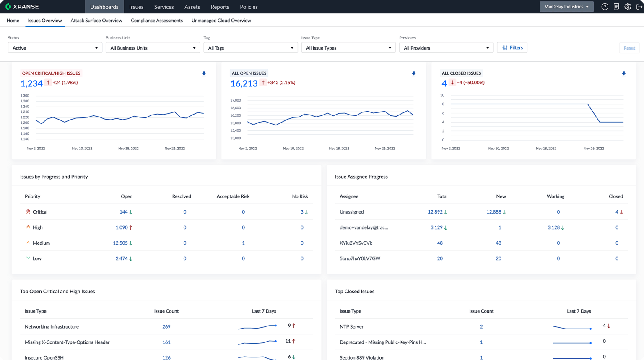The image size is (644, 360).
Task: Click the Critical priority severity icon
Action: click(x=28, y=211)
